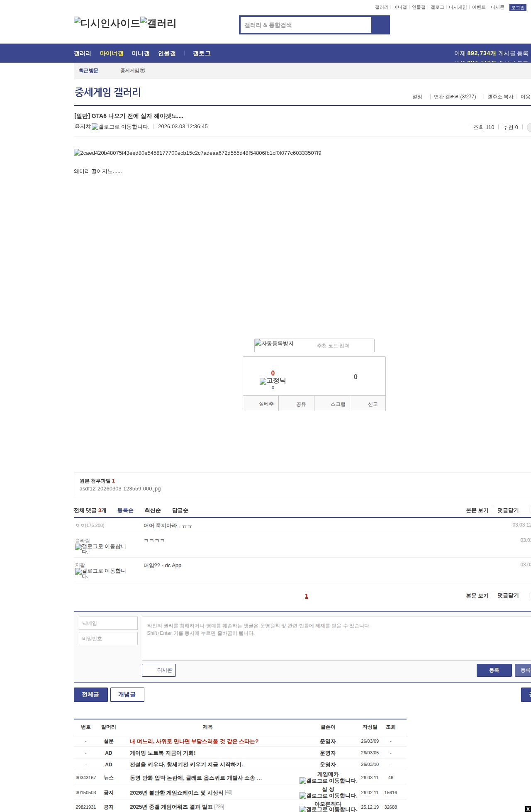
Task: Open 연관 갤러리(3/277)
Action: pos(455,97)
